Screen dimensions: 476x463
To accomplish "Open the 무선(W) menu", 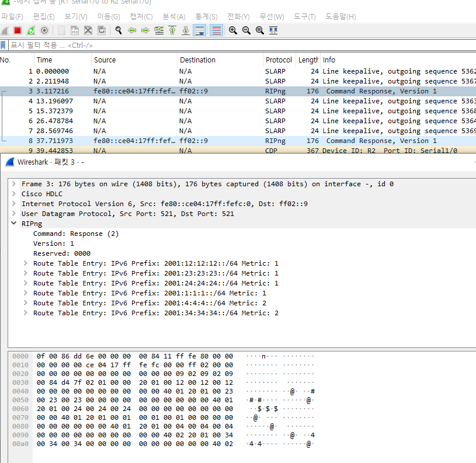I will tap(272, 17).
